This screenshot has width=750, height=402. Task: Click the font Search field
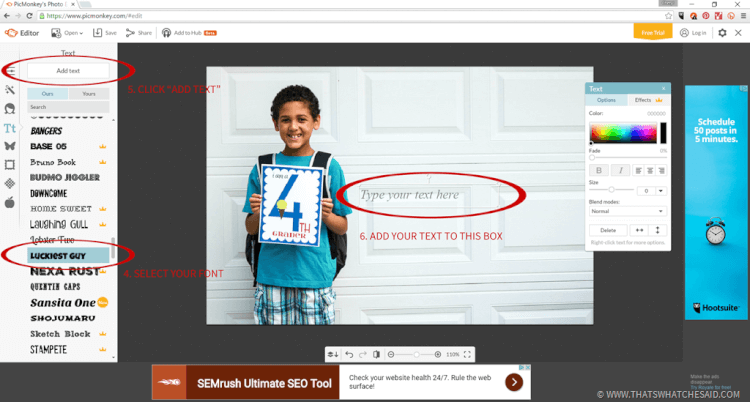pos(68,107)
